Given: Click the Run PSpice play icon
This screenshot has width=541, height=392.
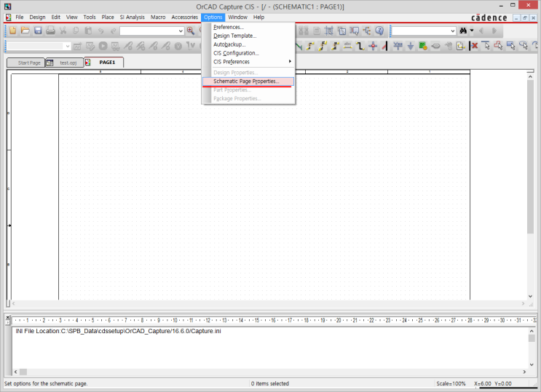Looking at the screenshot, I should pos(103,46).
